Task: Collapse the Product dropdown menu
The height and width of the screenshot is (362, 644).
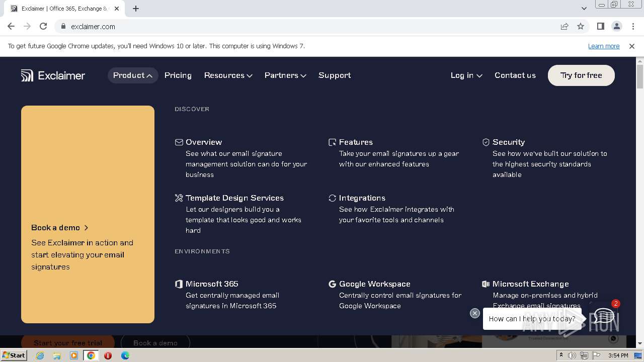Action: [133, 75]
